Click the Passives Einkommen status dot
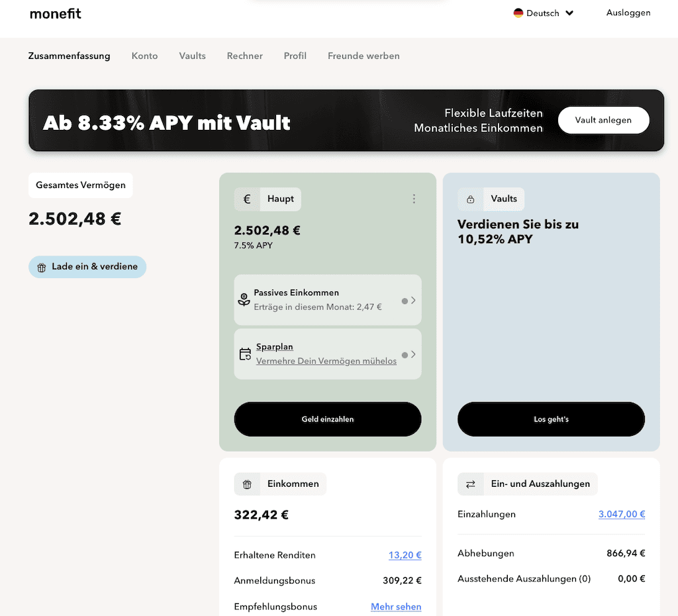678x616 pixels. coord(405,301)
